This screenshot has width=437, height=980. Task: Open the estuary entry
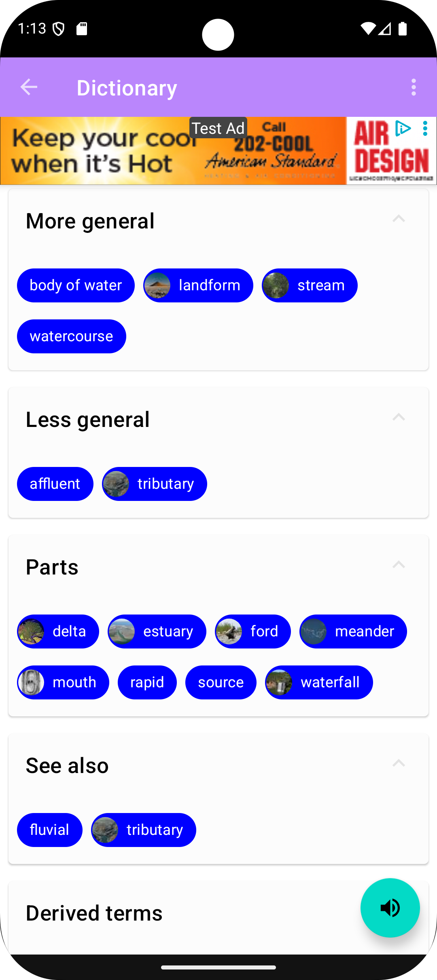(157, 632)
